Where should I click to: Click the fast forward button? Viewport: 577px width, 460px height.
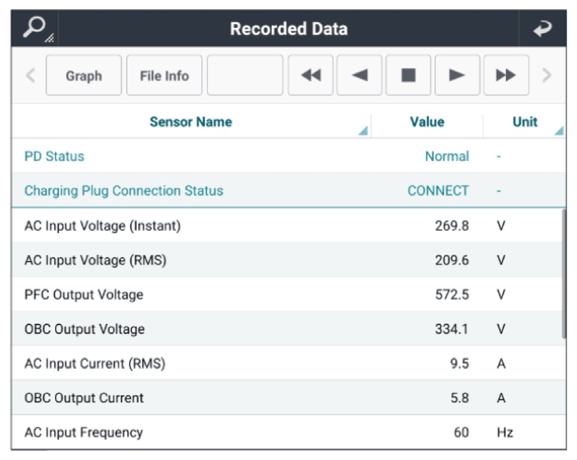click(x=506, y=75)
